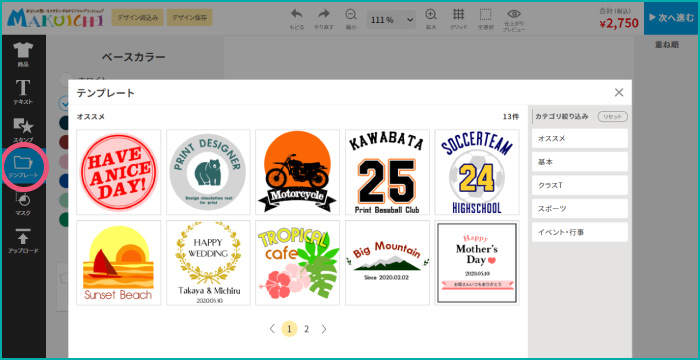Select the Motorcycle template
Screen dimensions: 700x360
click(x=297, y=172)
